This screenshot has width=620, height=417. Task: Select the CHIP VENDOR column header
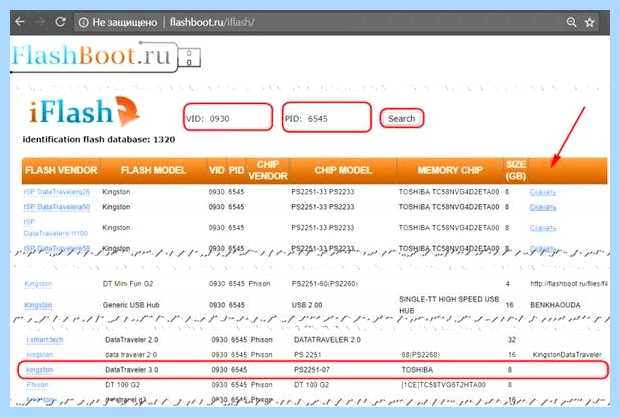click(268, 170)
